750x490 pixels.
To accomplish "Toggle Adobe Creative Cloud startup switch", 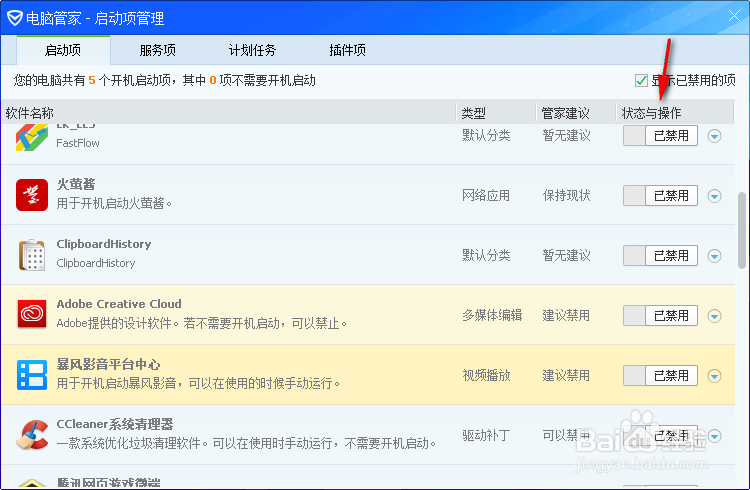I will tap(660, 316).
